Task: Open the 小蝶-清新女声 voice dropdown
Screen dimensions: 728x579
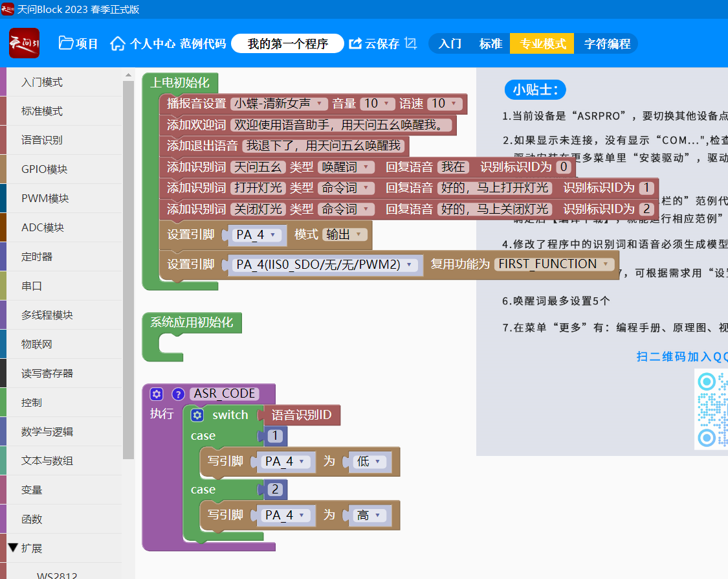Action: coord(279,104)
